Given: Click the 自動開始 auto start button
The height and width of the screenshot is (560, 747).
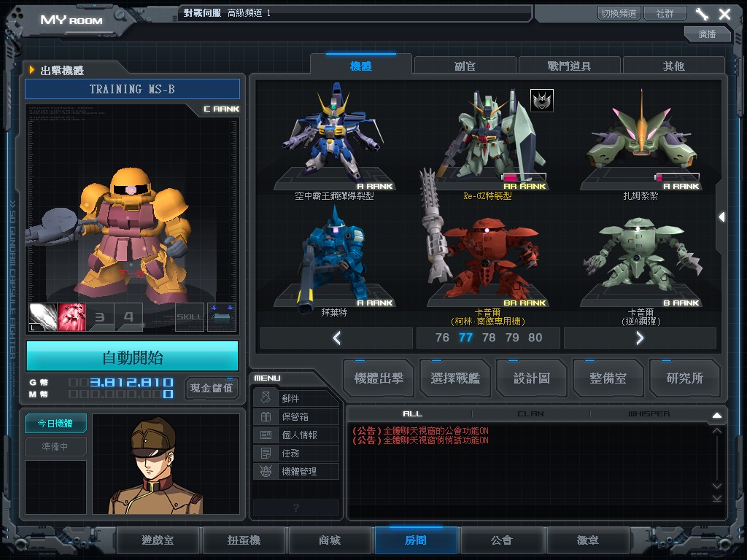Looking at the screenshot, I should tap(133, 357).
